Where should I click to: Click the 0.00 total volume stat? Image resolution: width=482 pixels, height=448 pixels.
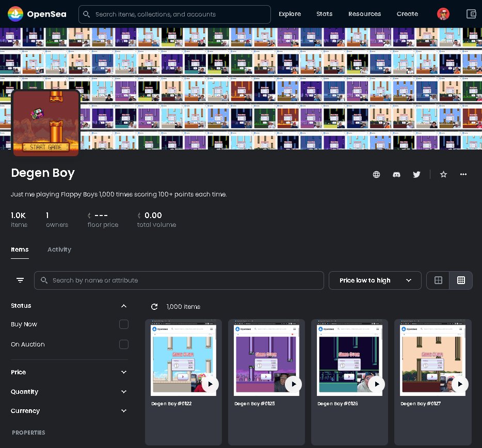tap(156, 220)
